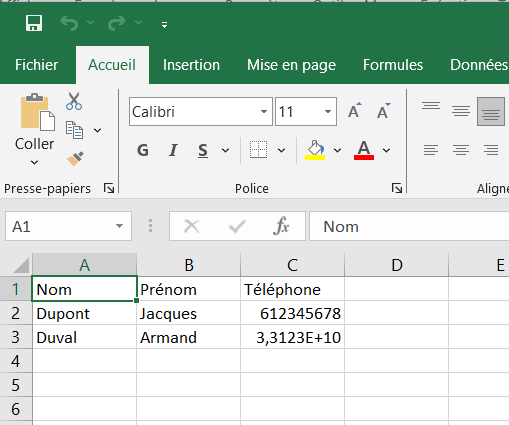509x425 pixels.
Task: Select the cell with Jacques
Action: pyautogui.click(x=188, y=313)
